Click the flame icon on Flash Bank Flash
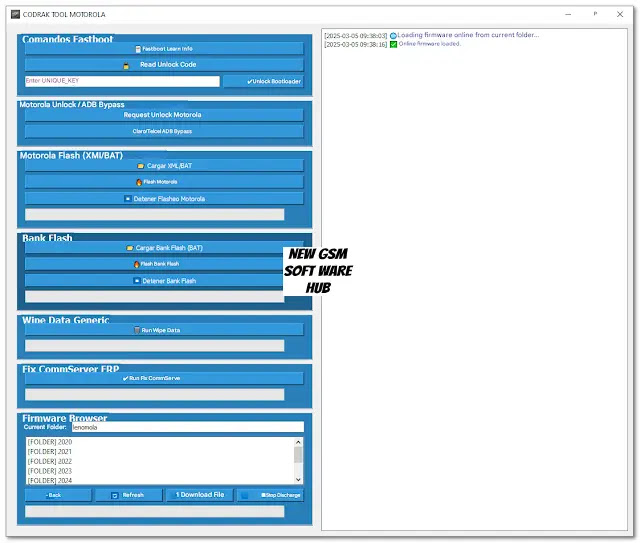640x543 pixels. (x=136, y=265)
